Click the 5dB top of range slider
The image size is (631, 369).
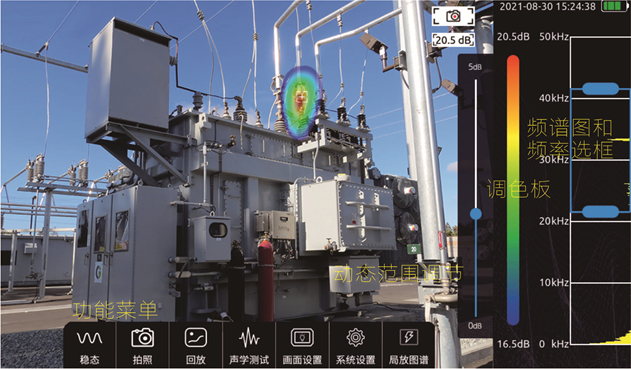[x=475, y=67]
